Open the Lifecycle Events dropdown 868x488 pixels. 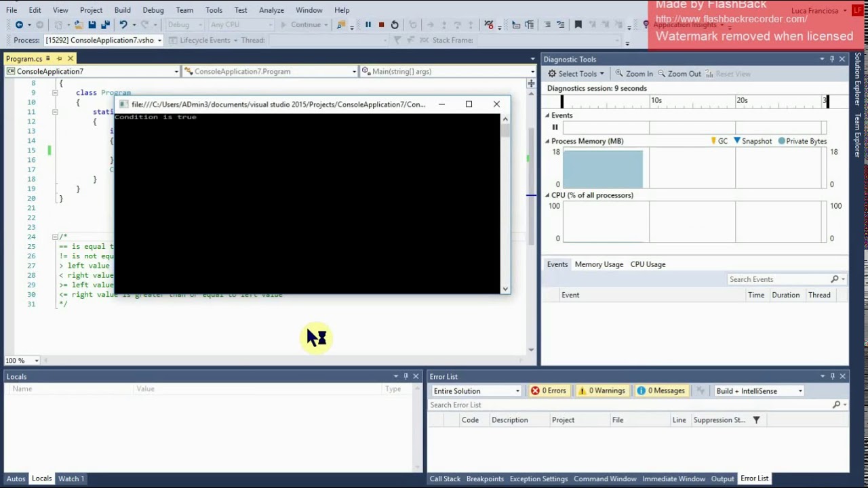pyautogui.click(x=235, y=40)
